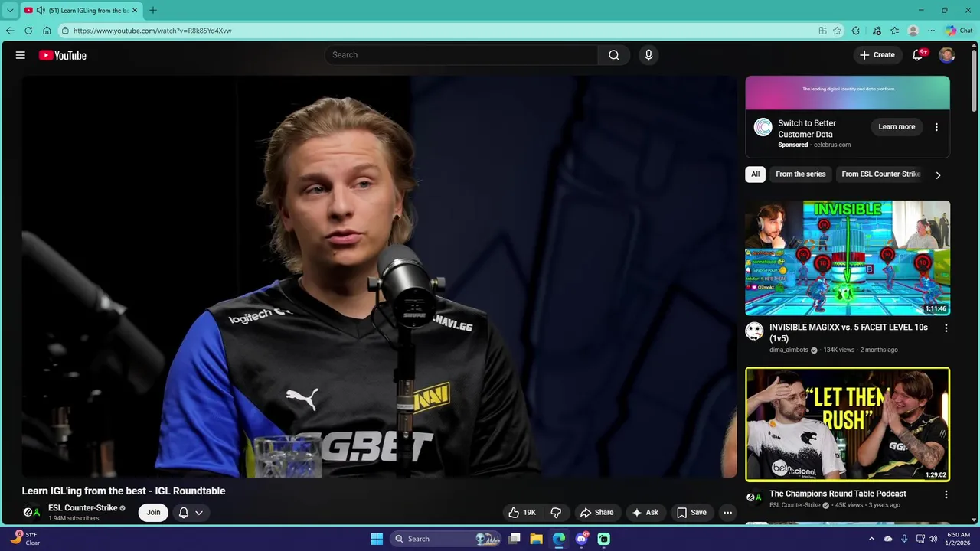The image size is (980, 551).
Task: Click the magnifier search button on YouTube
Action: tap(614, 55)
